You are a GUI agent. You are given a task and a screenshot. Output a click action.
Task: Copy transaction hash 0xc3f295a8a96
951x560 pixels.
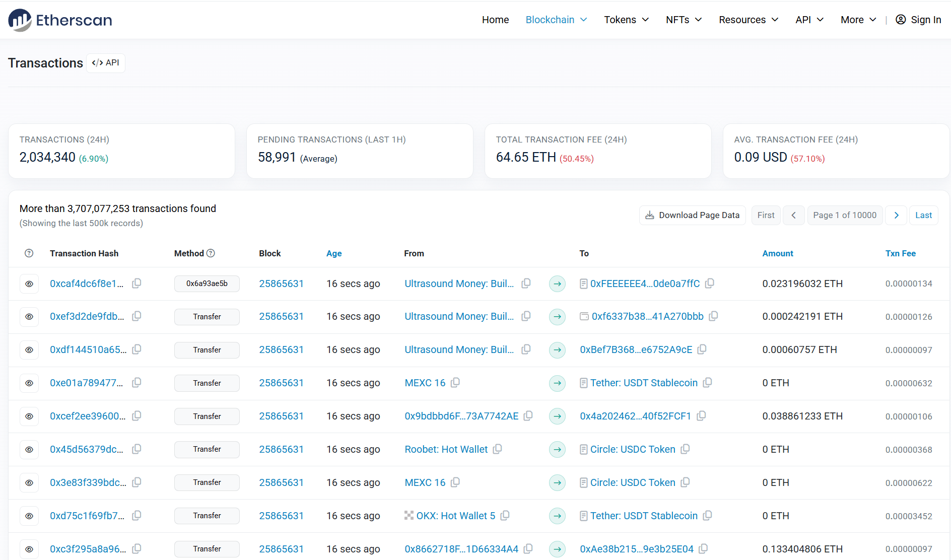[137, 549]
